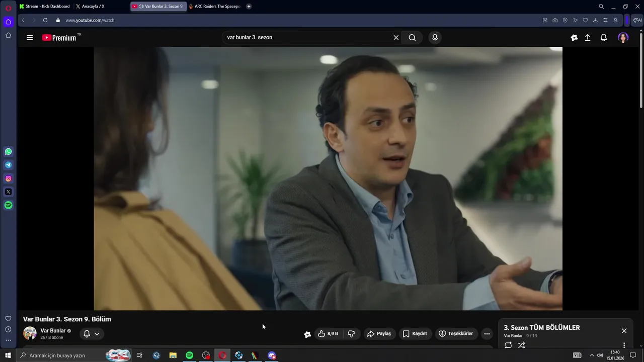Open Telegram in Opera sidebar
Viewport: 644px width, 362px height.
coord(9,165)
